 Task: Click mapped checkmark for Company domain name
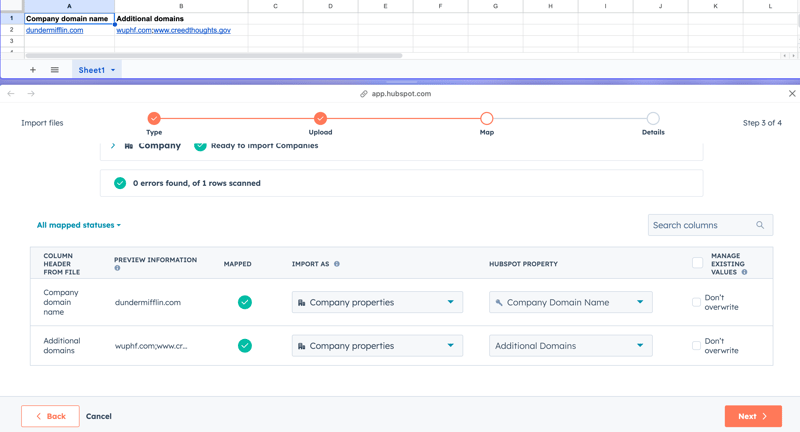pos(245,302)
